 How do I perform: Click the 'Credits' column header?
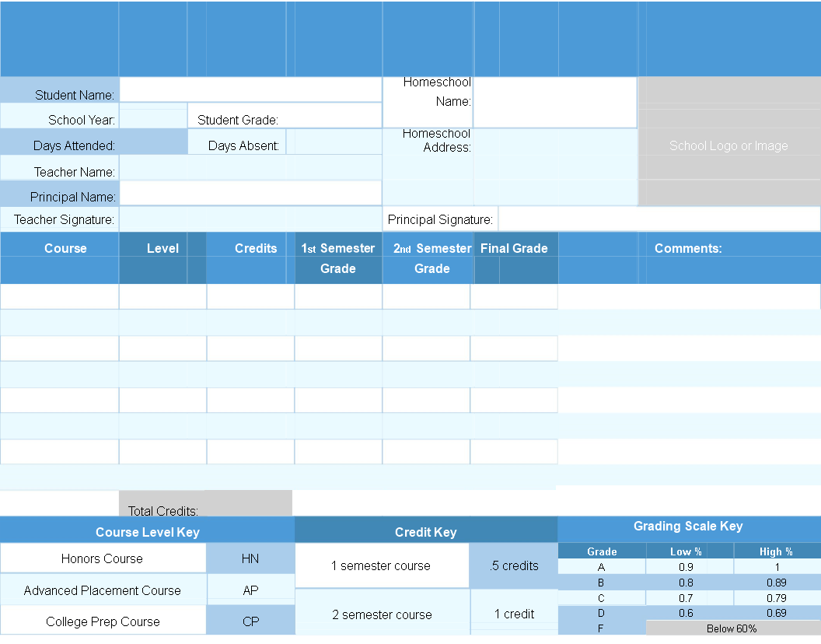256,248
